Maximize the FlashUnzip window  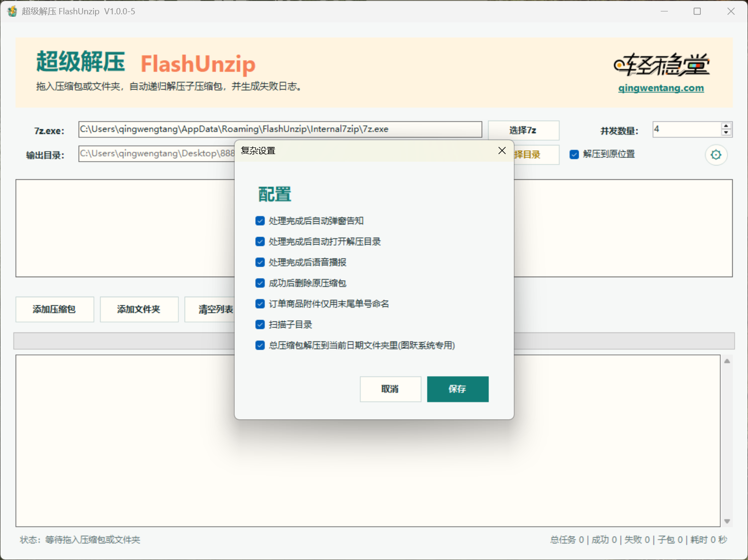697,11
